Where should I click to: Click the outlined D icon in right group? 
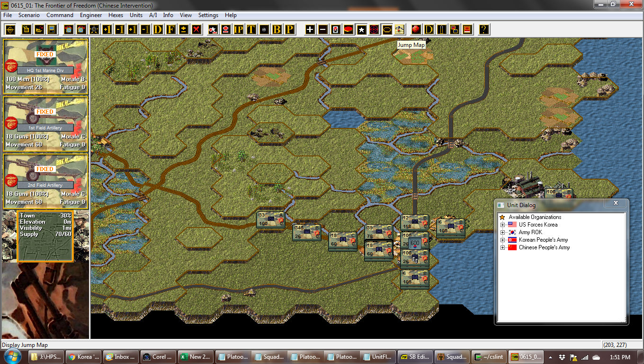coord(429,29)
